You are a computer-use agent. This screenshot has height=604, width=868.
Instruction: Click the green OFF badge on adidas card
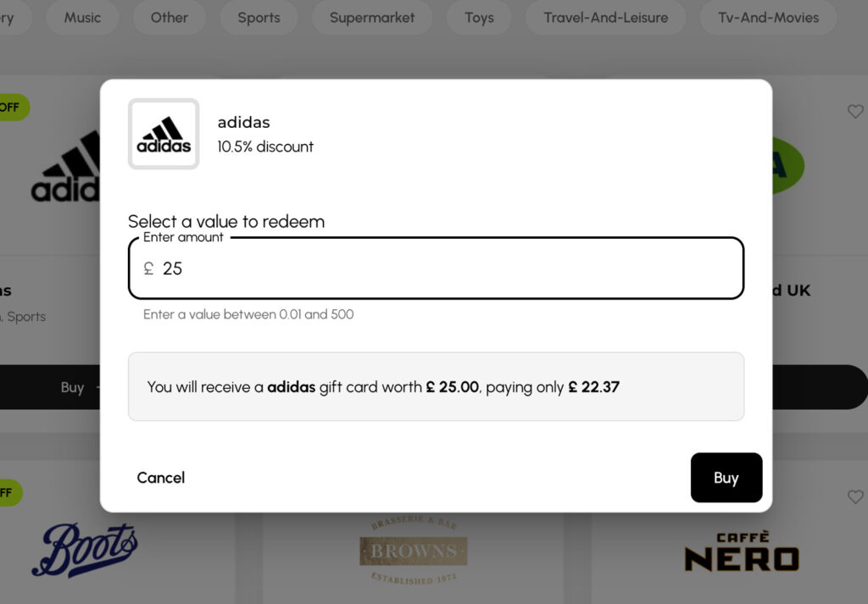coord(12,108)
